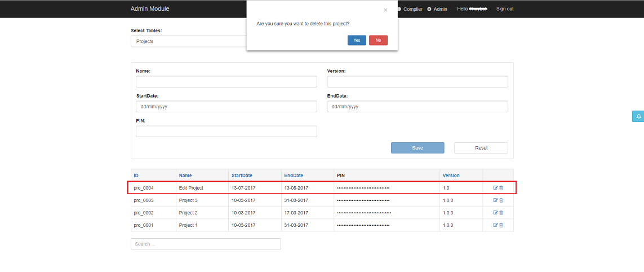Delete the pro_0003 project via trash icon
This screenshot has width=644, height=272.
click(x=501, y=200)
